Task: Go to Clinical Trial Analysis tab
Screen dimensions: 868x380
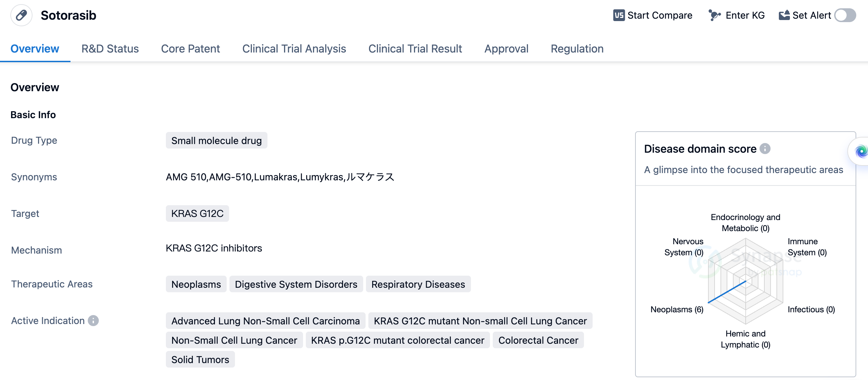Action: point(294,49)
